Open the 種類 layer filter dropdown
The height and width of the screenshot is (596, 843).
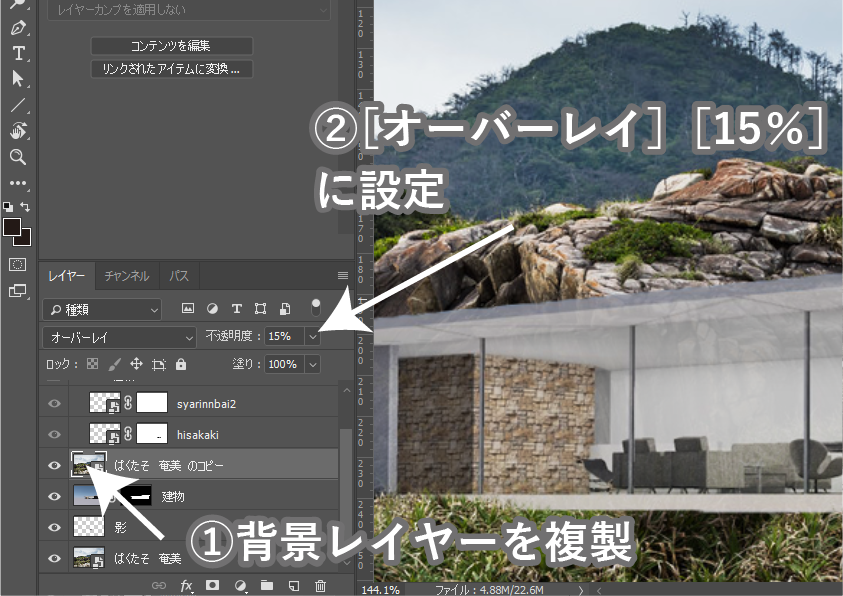point(102,310)
